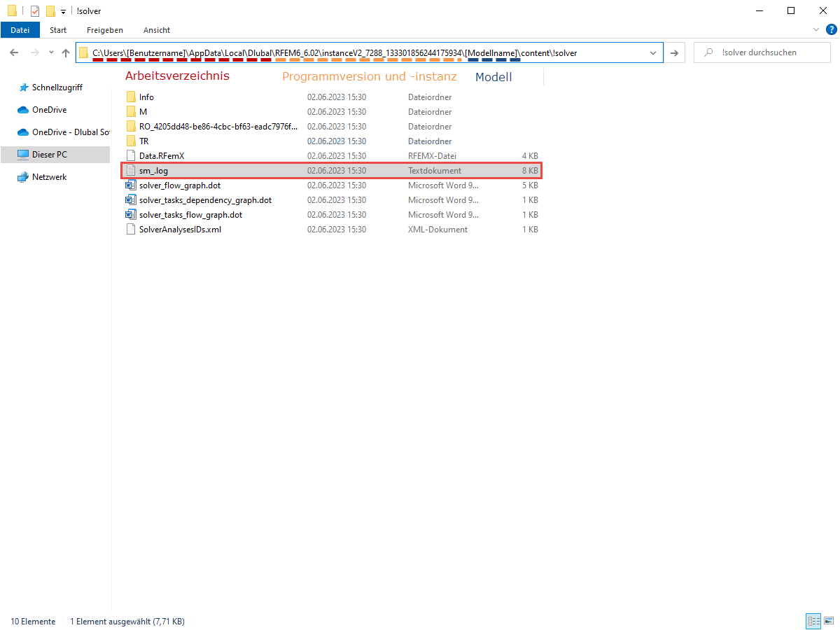Open the recent locations dropdown arrow
Image resolution: width=840 pixels, height=630 pixels.
(51, 52)
